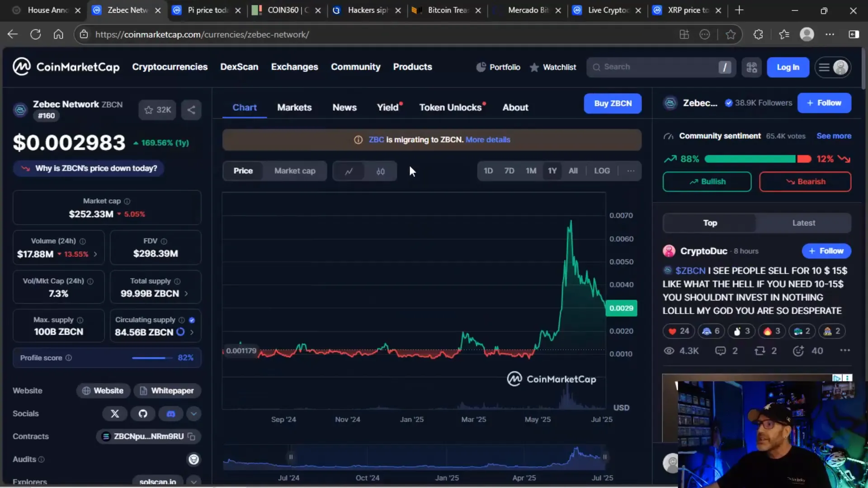This screenshot has height=488, width=868.
Task: Open browser settings and more menu
Action: click(x=830, y=34)
